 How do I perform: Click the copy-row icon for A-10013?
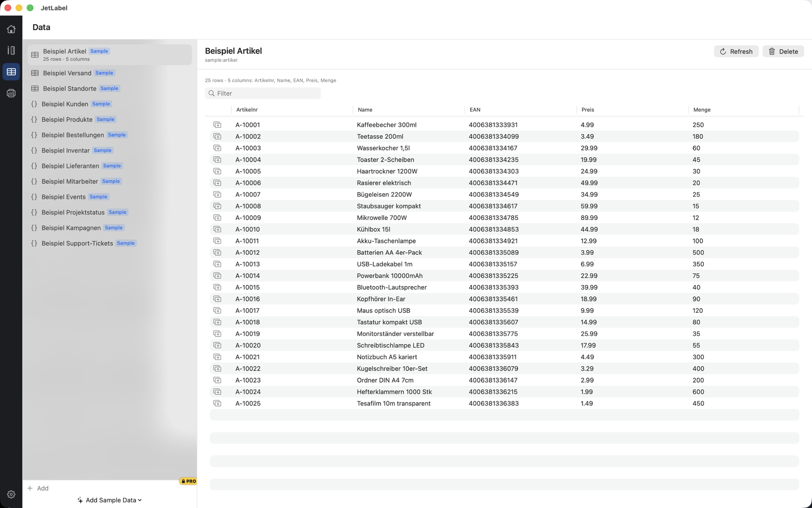217,264
